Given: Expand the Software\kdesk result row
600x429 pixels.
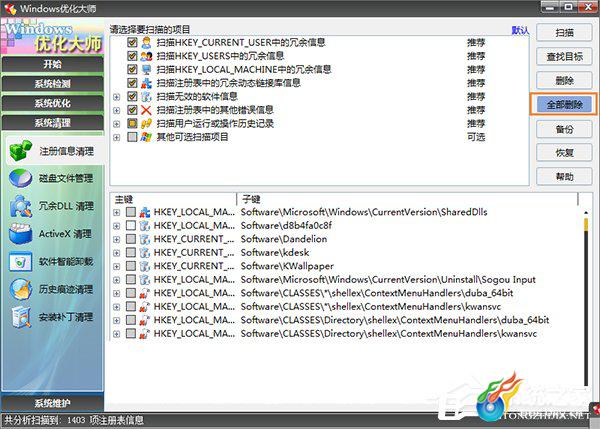Looking at the screenshot, I should [116, 253].
